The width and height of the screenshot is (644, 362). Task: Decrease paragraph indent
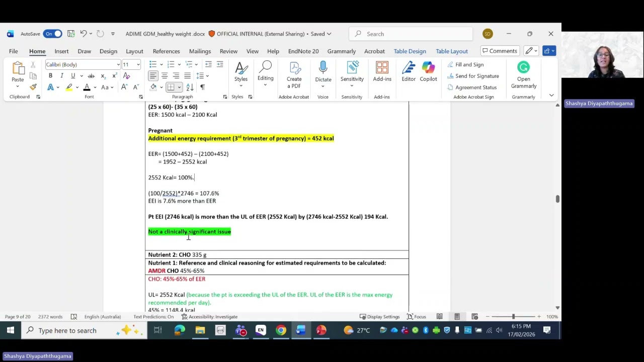pyautogui.click(x=208, y=64)
